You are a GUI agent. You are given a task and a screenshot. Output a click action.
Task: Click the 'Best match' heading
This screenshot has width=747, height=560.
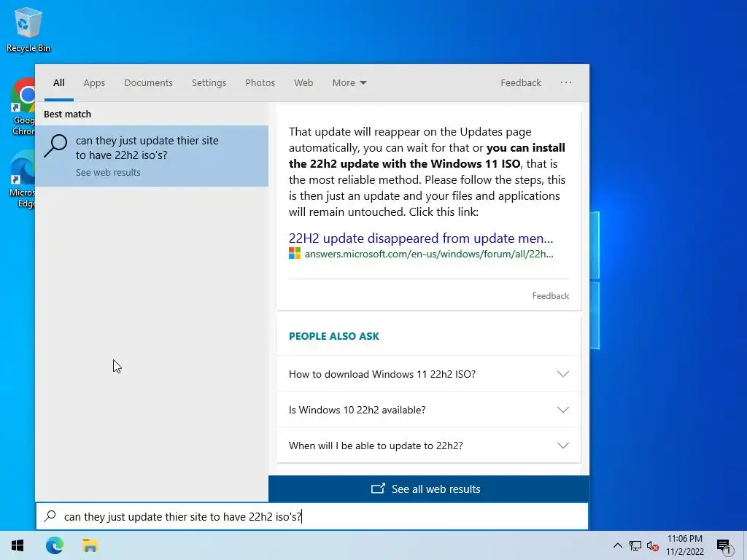67,114
